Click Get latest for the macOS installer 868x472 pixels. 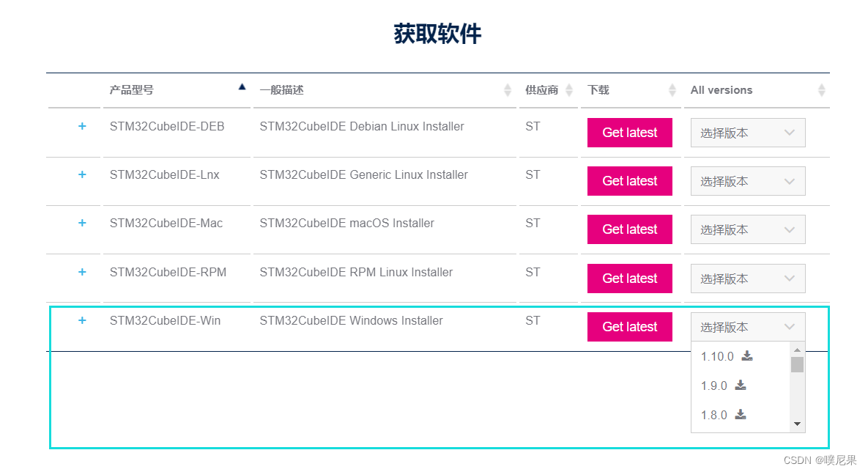coord(629,229)
